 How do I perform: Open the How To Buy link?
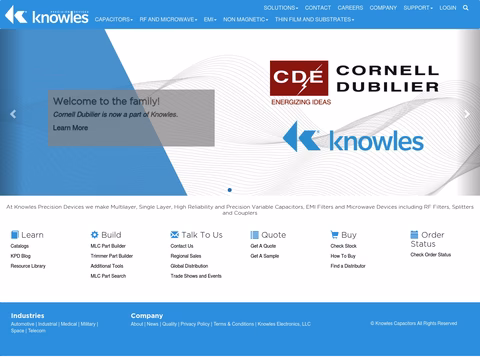tap(343, 256)
